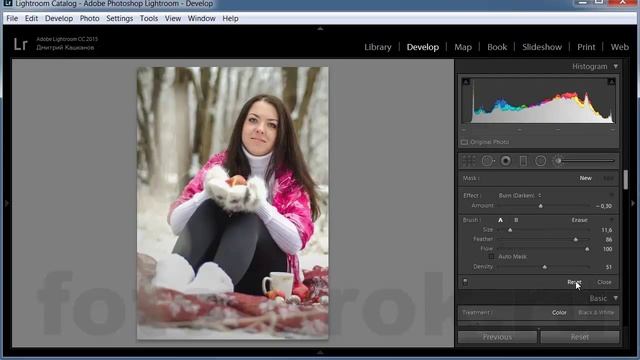Switch to the Map module
Image resolution: width=640 pixels, height=360 pixels.
[463, 47]
